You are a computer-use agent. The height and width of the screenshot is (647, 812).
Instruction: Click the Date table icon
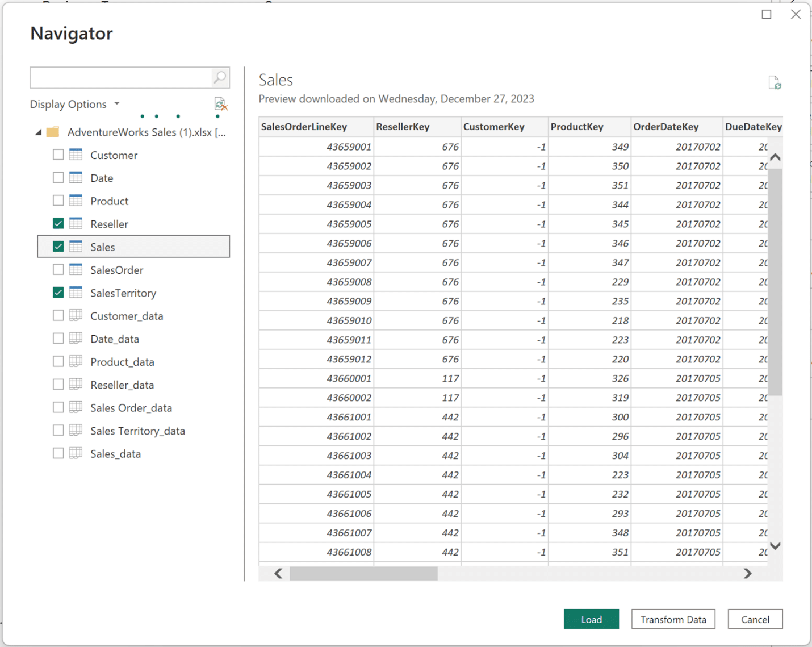click(x=76, y=177)
